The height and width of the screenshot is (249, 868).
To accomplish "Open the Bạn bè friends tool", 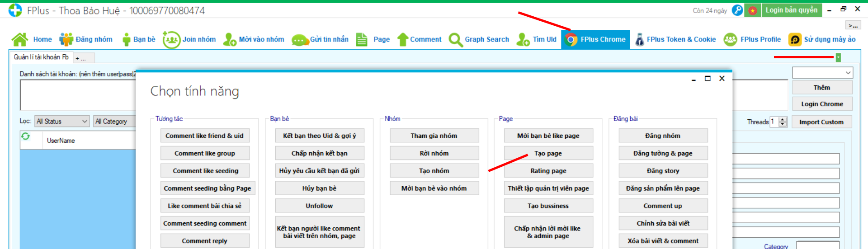I will (139, 40).
